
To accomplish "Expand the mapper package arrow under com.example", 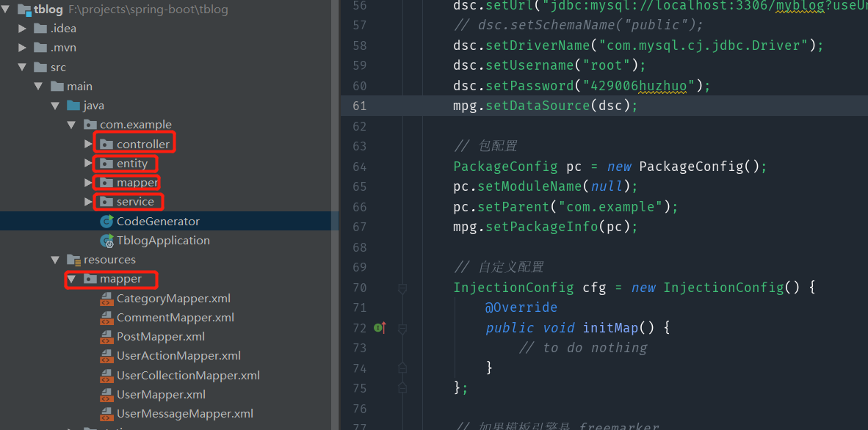I will tap(88, 183).
